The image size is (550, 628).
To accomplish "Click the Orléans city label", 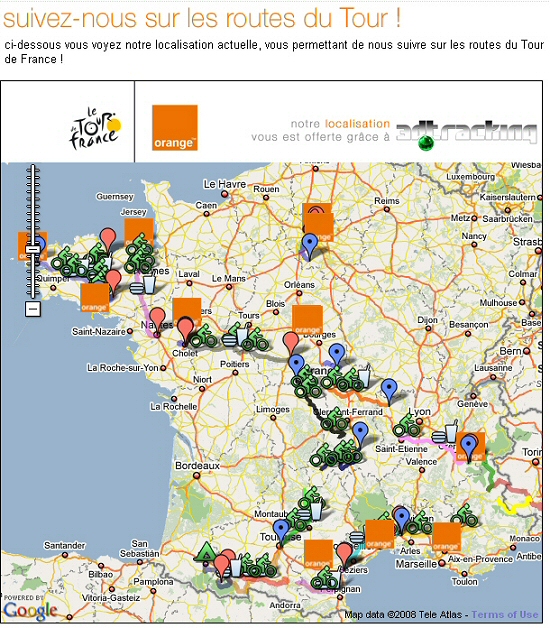I will click(299, 285).
